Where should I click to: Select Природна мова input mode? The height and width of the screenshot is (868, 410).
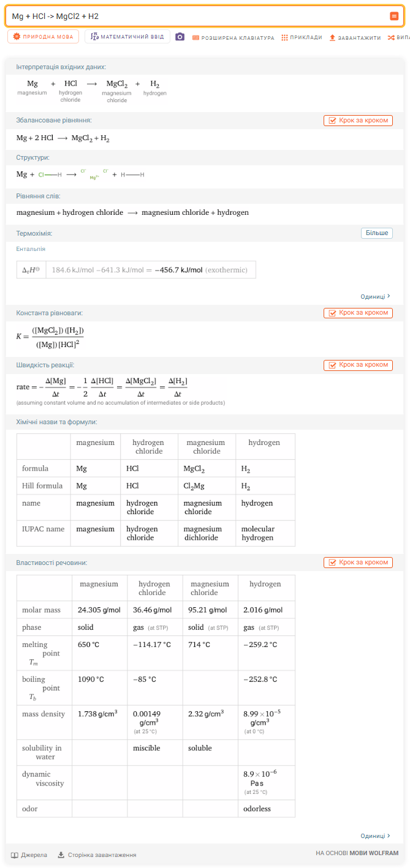43,37
